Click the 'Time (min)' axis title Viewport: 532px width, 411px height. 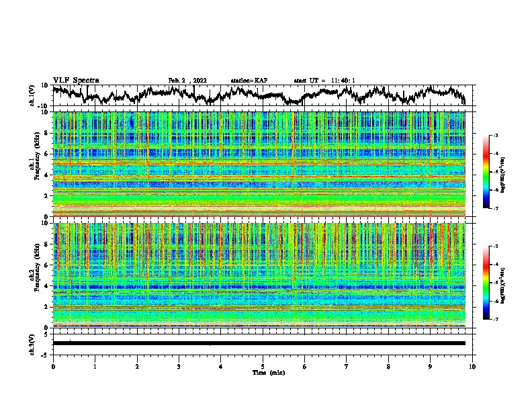(269, 373)
